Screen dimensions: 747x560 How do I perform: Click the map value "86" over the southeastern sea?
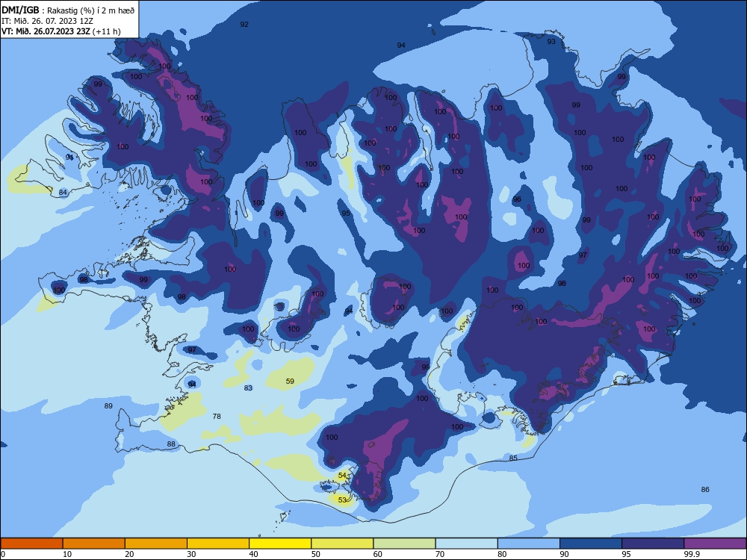(706, 489)
